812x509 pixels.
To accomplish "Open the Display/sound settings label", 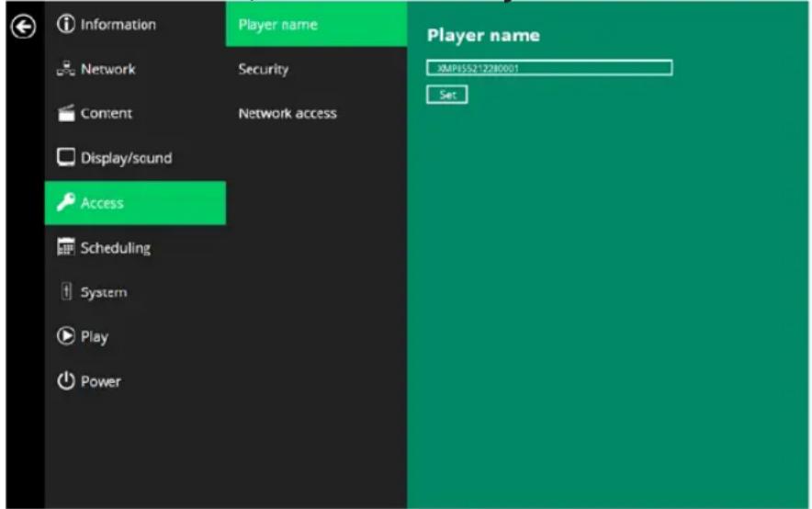I will pos(127,158).
